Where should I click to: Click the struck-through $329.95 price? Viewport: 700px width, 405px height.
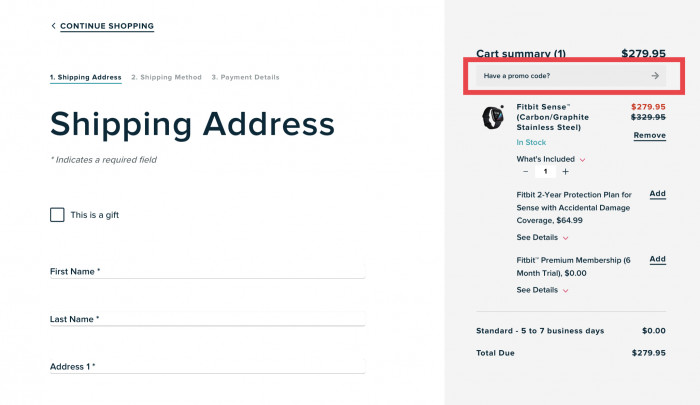(x=648, y=117)
